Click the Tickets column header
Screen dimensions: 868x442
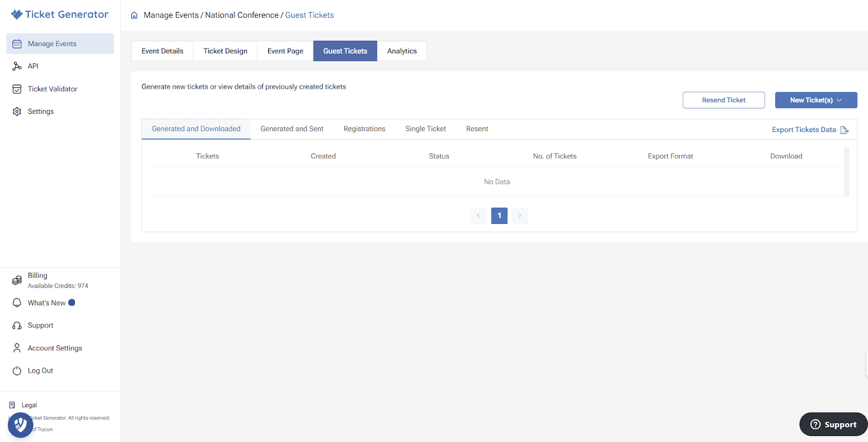click(x=207, y=156)
